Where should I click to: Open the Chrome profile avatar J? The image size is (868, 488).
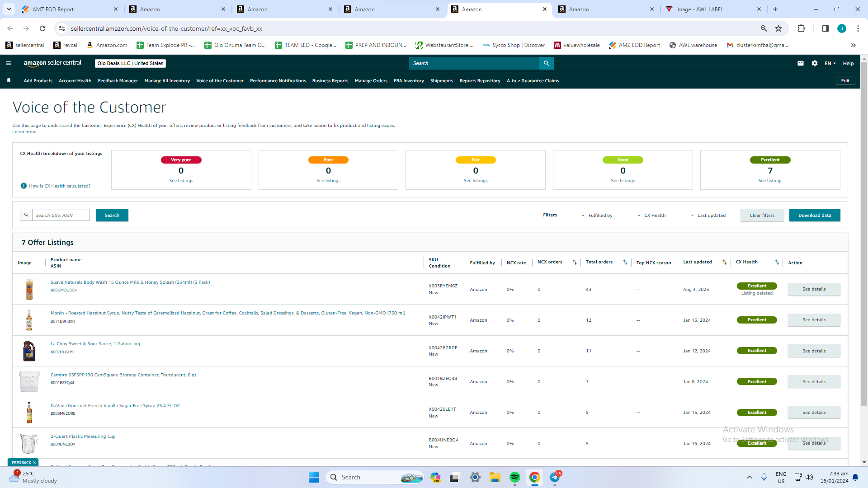click(x=842, y=28)
